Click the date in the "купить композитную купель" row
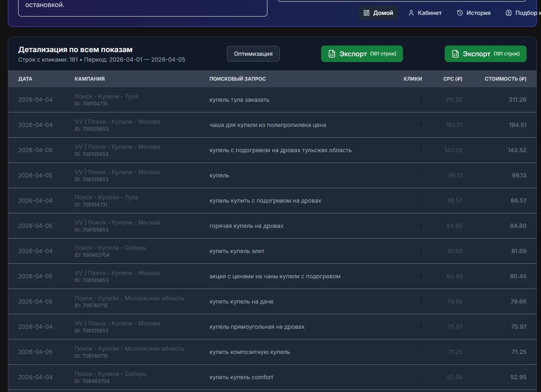This screenshot has height=392, width=541. click(35, 352)
